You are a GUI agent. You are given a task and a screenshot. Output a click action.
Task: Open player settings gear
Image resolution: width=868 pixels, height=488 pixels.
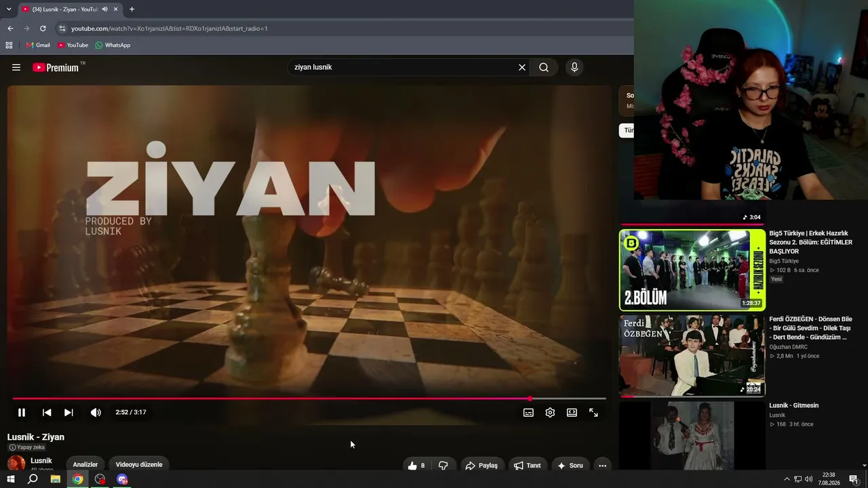(550, 412)
